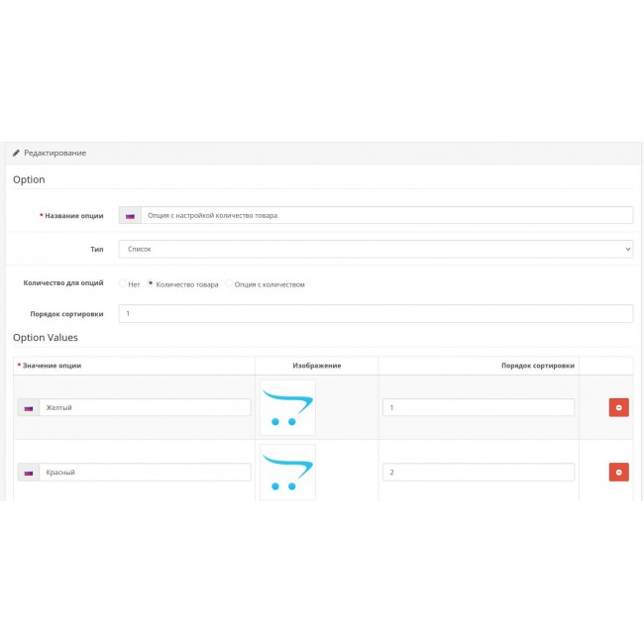This screenshot has height=644, width=644.
Task: Click the main Порядок сортировки input field
Action: point(376,313)
